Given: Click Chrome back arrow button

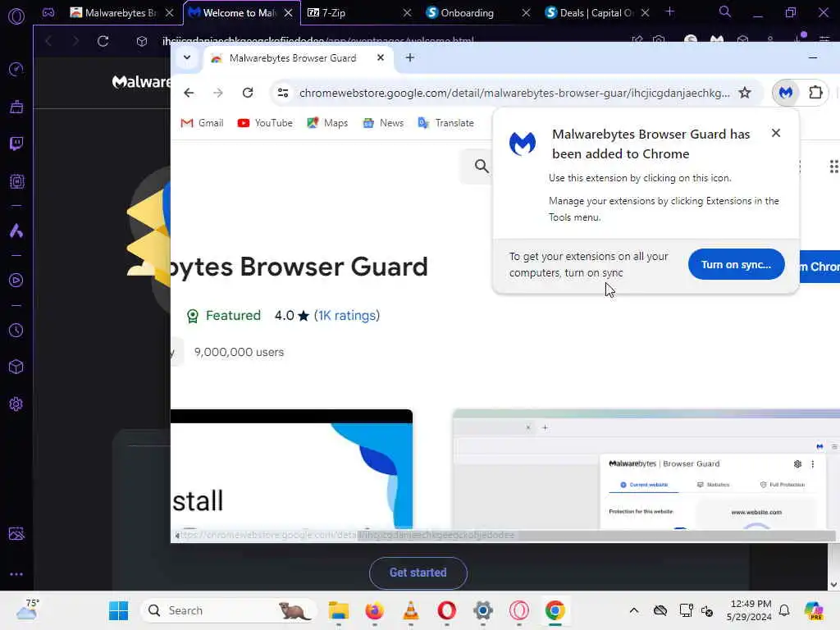Looking at the screenshot, I should tap(189, 93).
